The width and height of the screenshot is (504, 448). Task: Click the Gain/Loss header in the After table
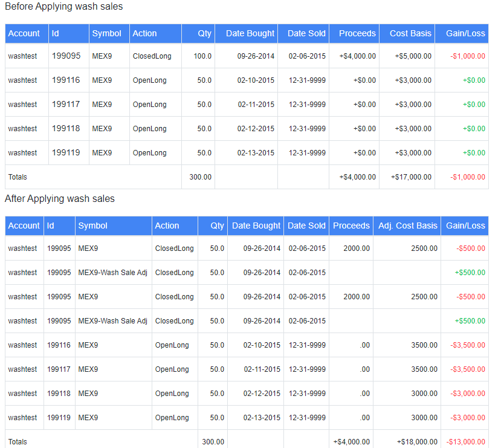click(465, 226)
